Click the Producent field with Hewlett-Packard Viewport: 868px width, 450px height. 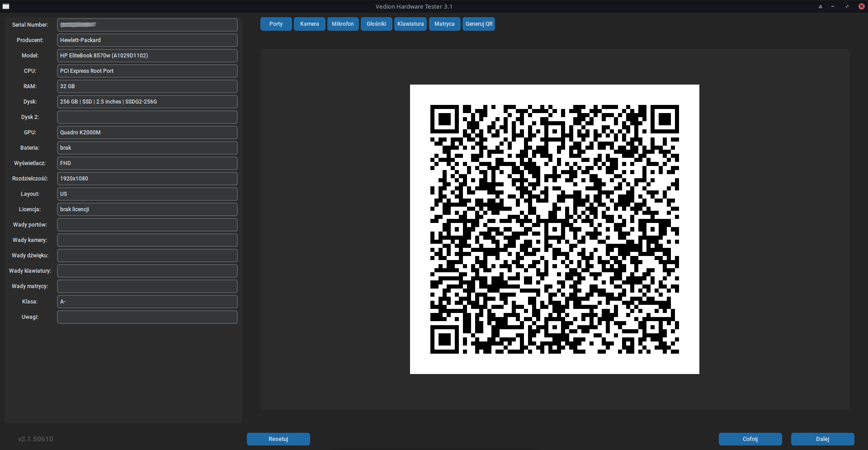(x=147, y=40)
